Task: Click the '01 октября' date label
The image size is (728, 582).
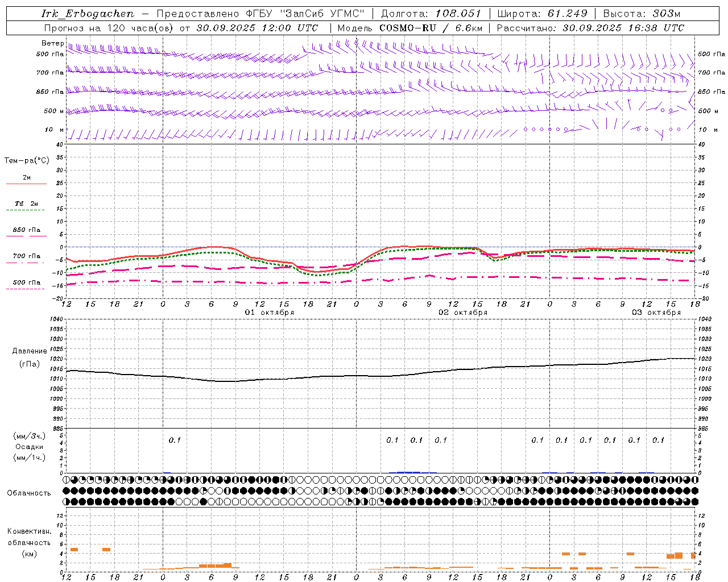Action: point(270,313)
